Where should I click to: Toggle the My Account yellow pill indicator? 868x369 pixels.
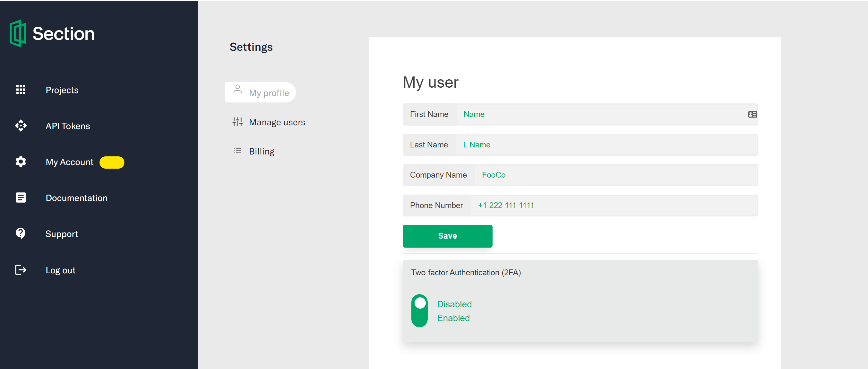pyautogui.click(x=111, y=162)
